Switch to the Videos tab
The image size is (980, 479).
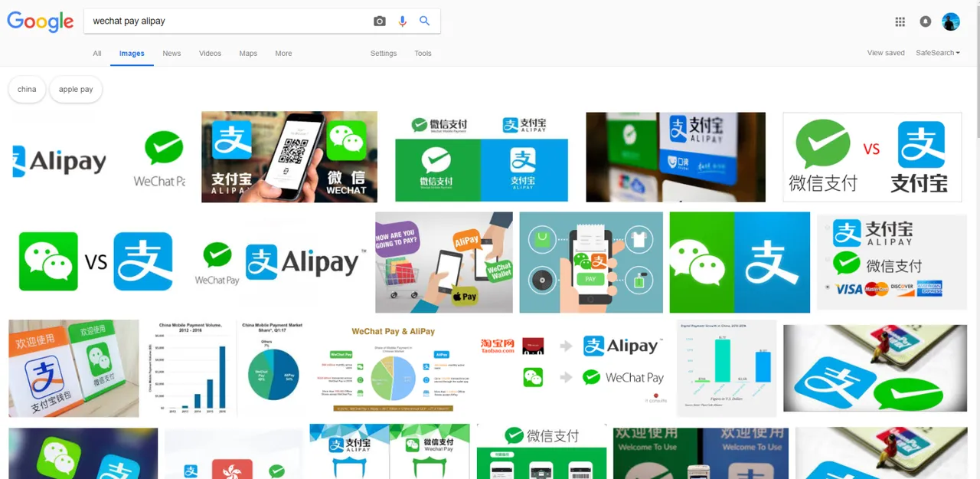click(x=210, y=54)
